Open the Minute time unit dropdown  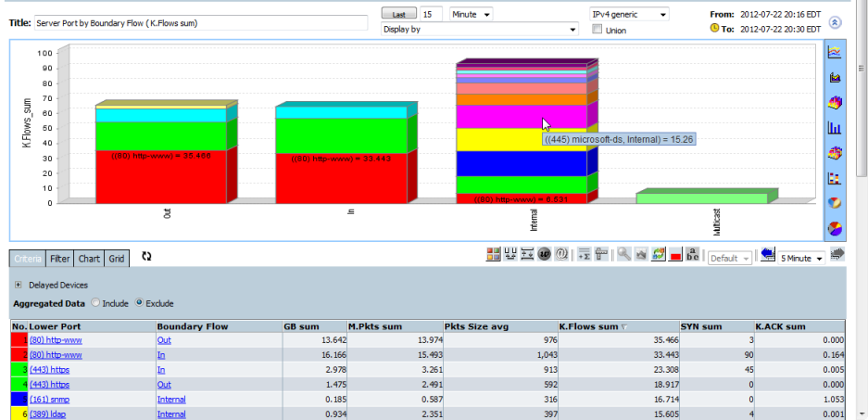(x=472, y=15)
